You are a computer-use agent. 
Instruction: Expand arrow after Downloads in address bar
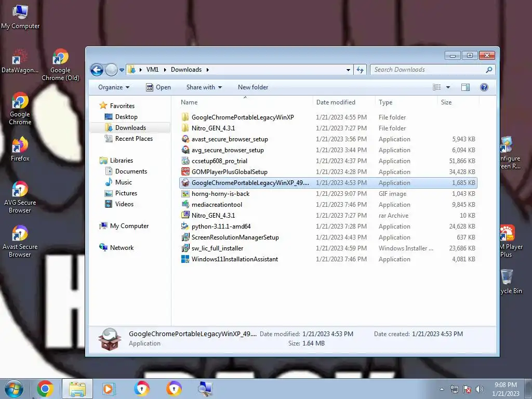tap(207, 70)
